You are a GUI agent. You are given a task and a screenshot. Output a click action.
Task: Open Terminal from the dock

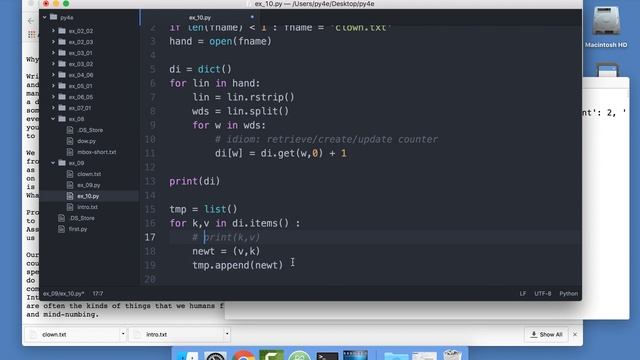(327, 355)
